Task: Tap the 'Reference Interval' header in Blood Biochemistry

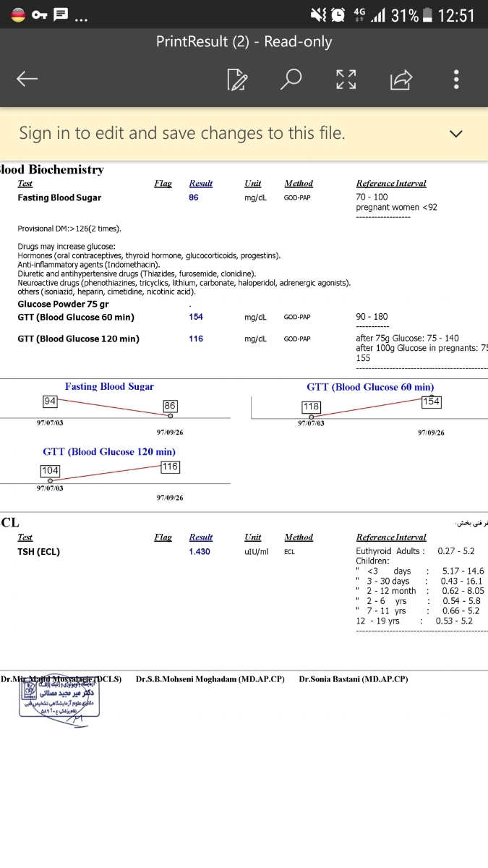Action: pyautogui.click(x=391, y=184)
